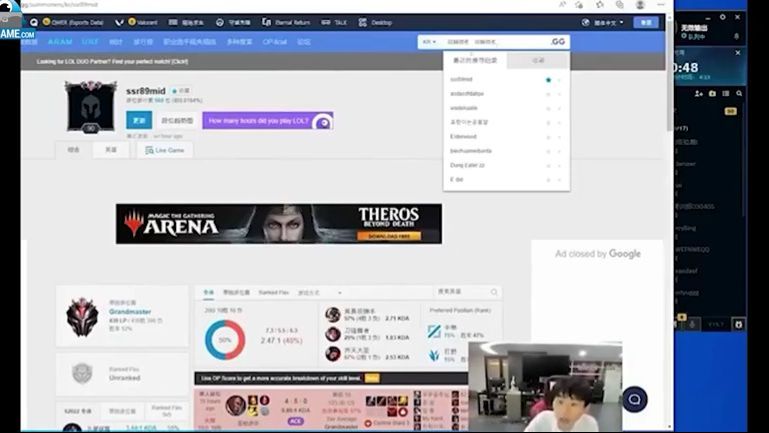Click the ssr89mid profile avatar
The height and width of the screenshot is (433, 769).
[90, 106]
